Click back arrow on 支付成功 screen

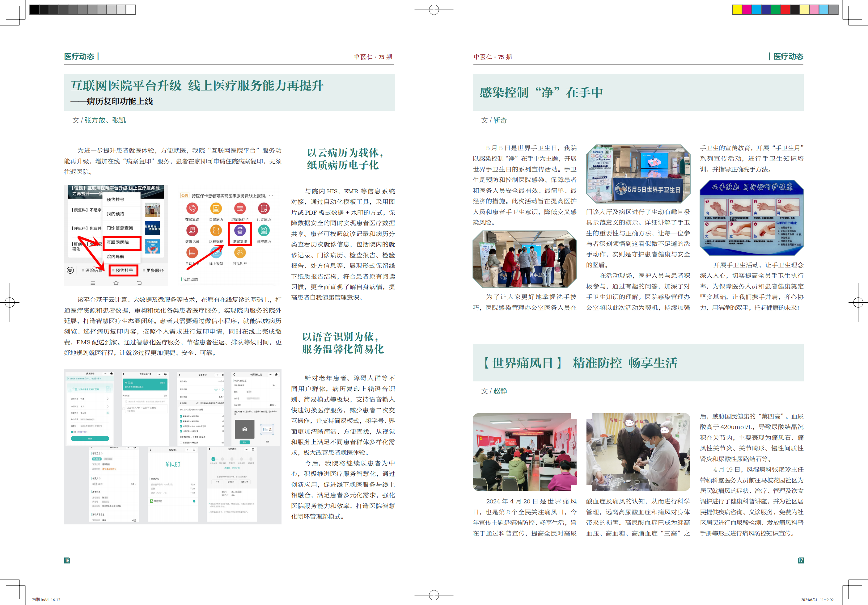[x=210, y=449]
